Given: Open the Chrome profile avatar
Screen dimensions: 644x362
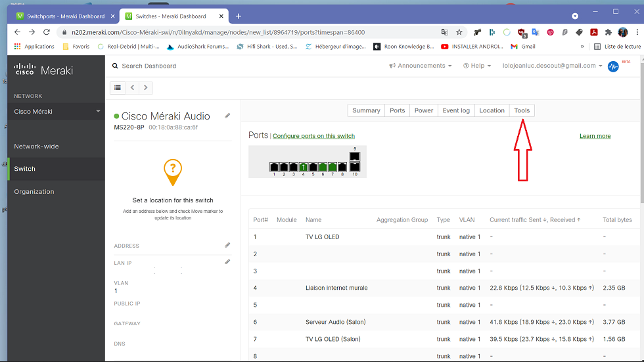Looking at the screenshot, I should pos(623,32).
